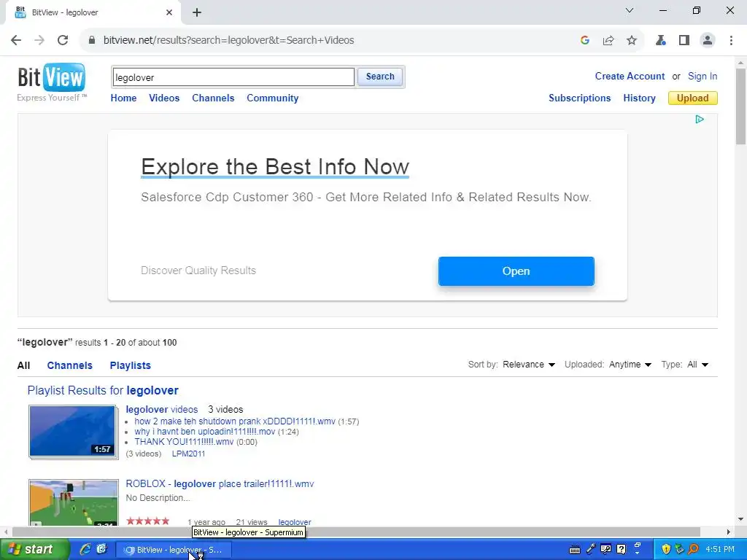This screenshot has width=747, height=560.
Task: Click the security shield tray icon
Action: coord(666,549)
